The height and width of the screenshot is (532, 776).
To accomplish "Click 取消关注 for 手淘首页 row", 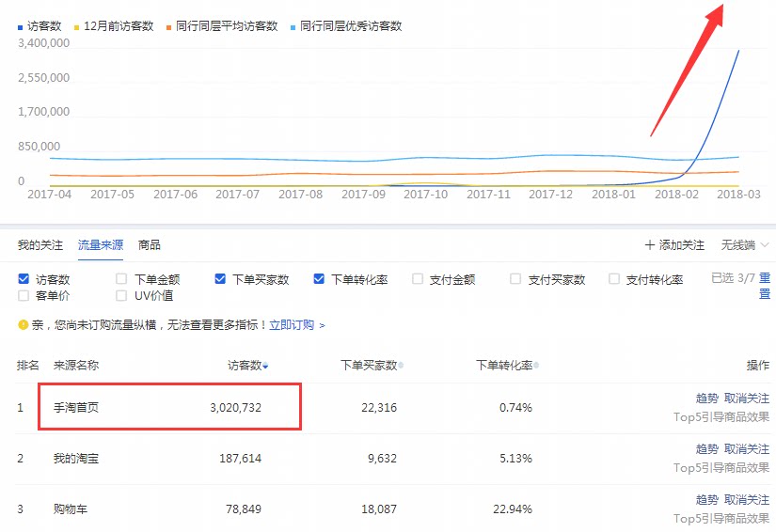I will point(746,398).
